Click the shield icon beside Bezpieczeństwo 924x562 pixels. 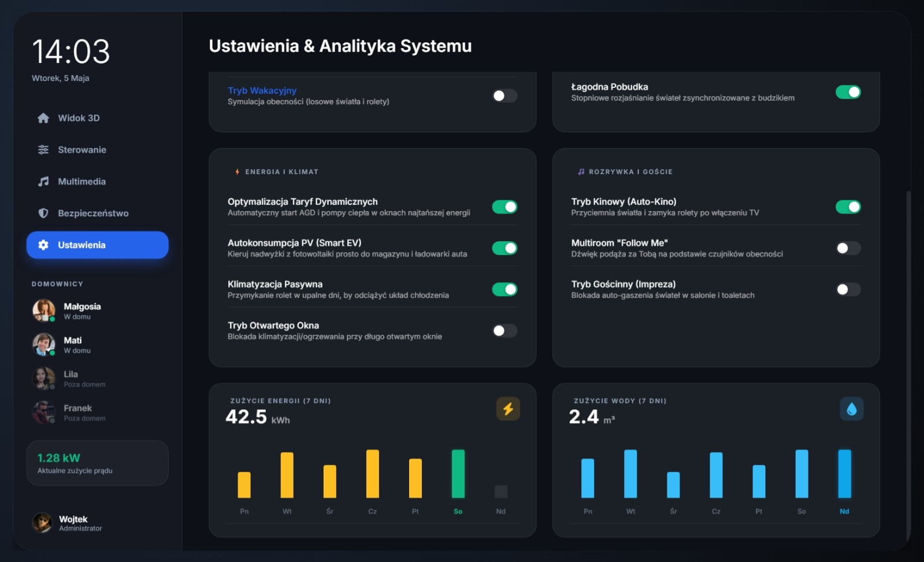coord(43,213)
